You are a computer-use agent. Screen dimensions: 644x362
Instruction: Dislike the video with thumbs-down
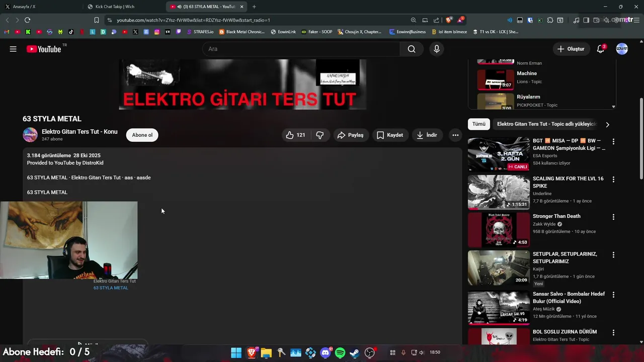pyautogui.click(x=320, y=135)
